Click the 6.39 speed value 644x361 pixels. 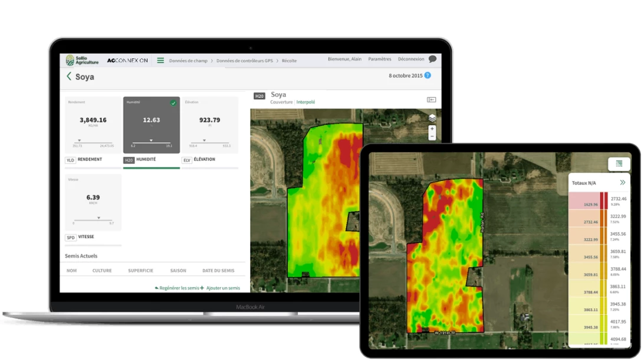point(93,198)
